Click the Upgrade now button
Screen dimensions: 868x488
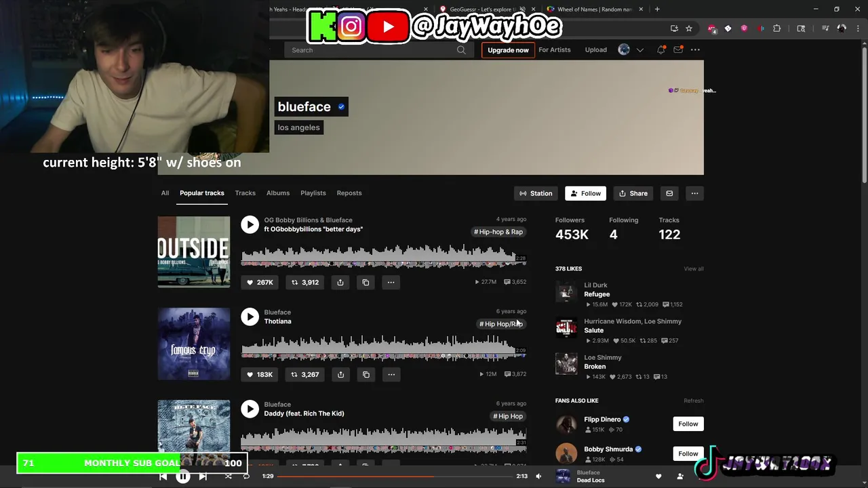click(508, 50)
